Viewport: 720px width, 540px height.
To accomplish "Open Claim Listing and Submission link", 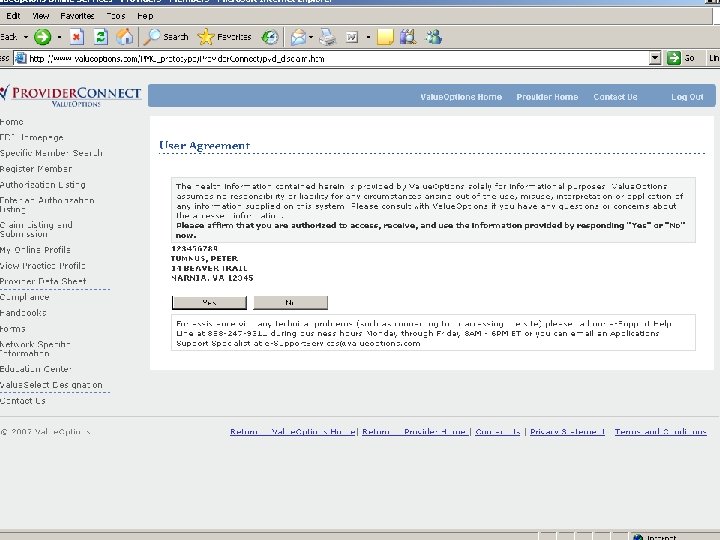I will point(36,229).
